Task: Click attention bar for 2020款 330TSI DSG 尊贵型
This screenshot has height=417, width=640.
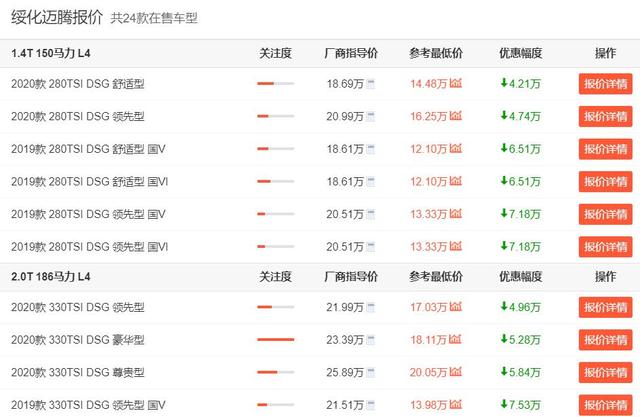Action: [276, 372]
